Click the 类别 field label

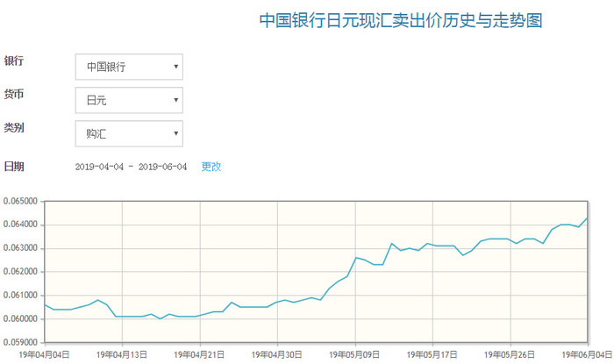[14, 127]
